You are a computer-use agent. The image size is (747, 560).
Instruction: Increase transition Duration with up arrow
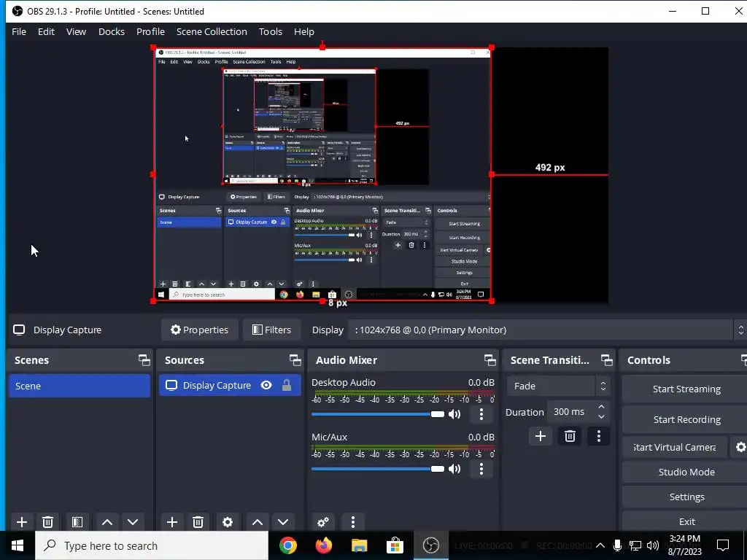[601, 407]
